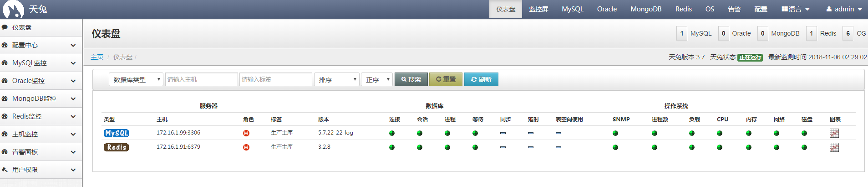Expand MongoDB监控 in the sidebar
868x187 pixels.
tap(41, 99)
